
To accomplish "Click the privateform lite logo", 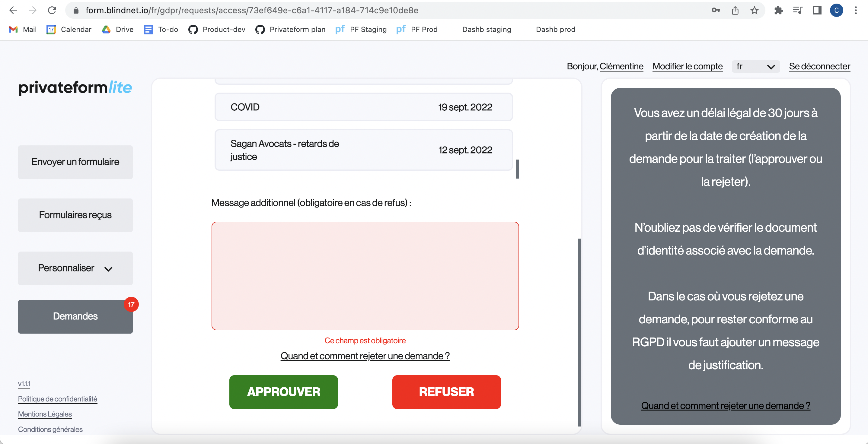I will (x=75, y=87).
